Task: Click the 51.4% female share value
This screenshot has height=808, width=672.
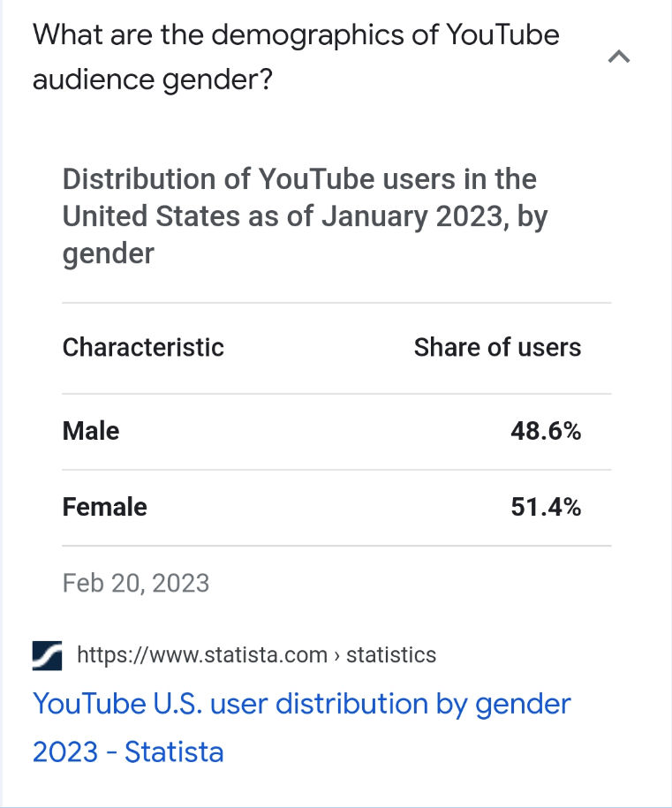Action: (x=546, y=507)
